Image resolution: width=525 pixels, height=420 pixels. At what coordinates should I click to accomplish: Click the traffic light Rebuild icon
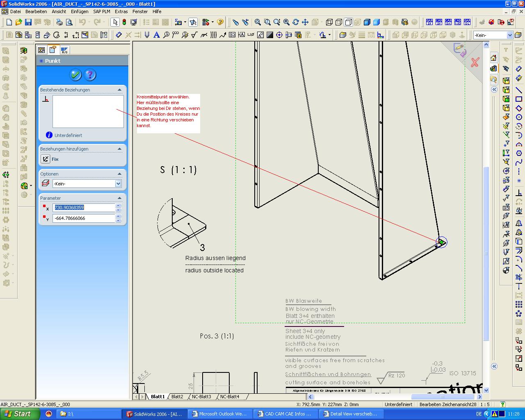(124, 22)
